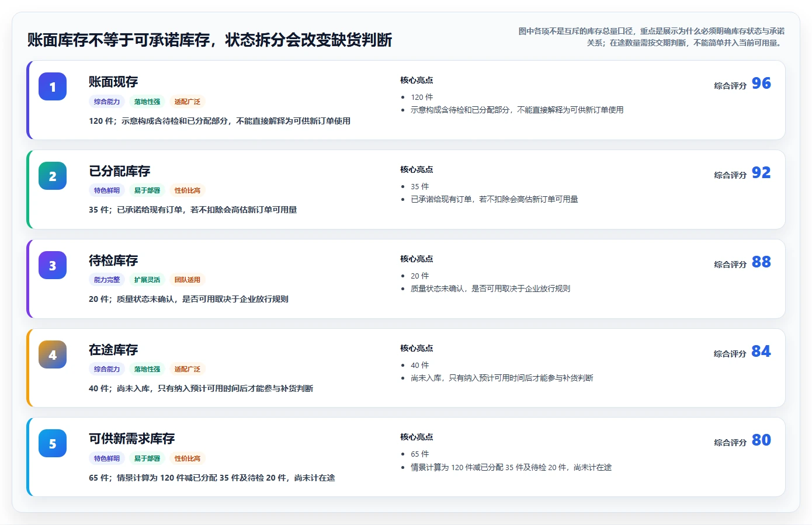Click bullet 尚未入库，只有纳入预计可用时间
Viewport: 812px width, 525px height.
click(502, 378)
